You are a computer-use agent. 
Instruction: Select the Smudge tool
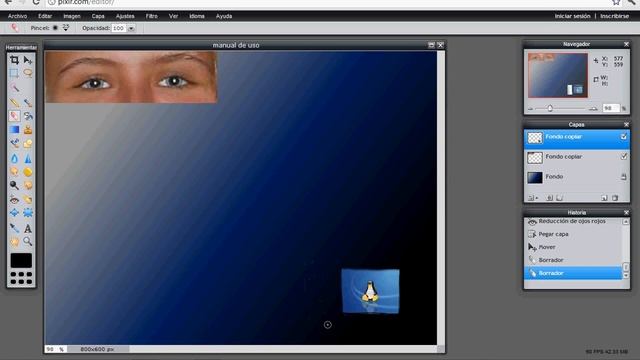click(x=14, y=172)
